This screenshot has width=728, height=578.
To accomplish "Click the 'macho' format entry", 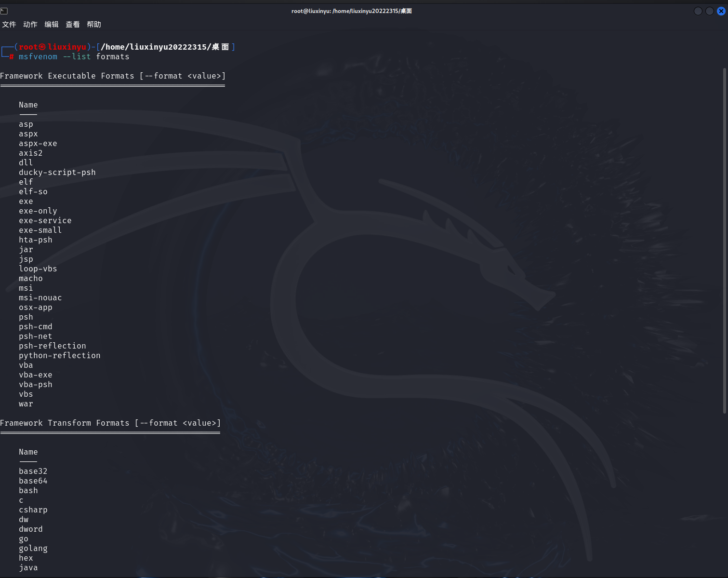I will [31, 279].
